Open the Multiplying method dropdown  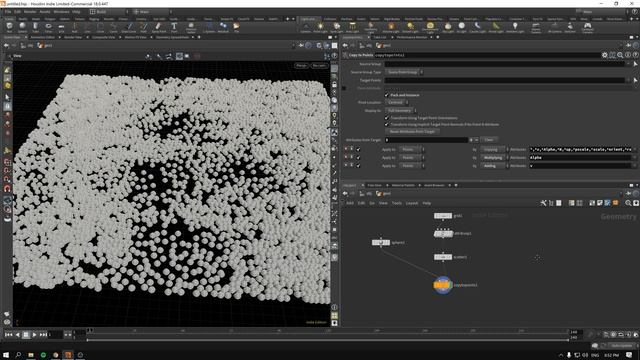click(494, 158)
